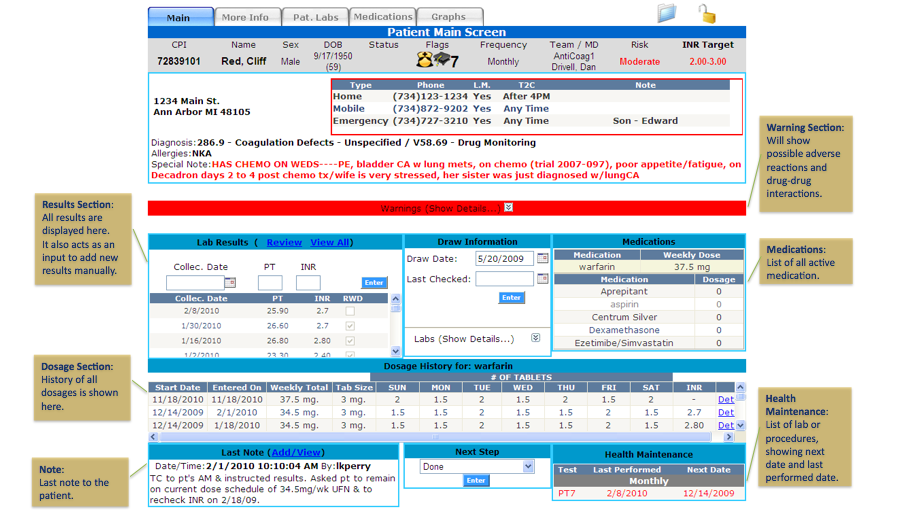Open Det link for 11/18/2010 dosage row
The width and height of the screenshot is (900, 518).
[x=726, y=400]
